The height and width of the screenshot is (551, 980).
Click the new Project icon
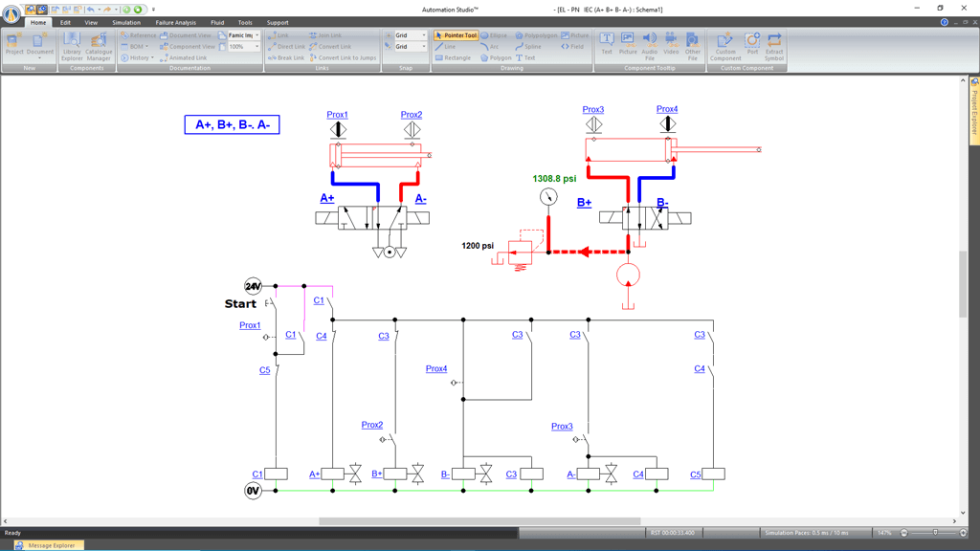pyautogui.click(x=14, y=45)
